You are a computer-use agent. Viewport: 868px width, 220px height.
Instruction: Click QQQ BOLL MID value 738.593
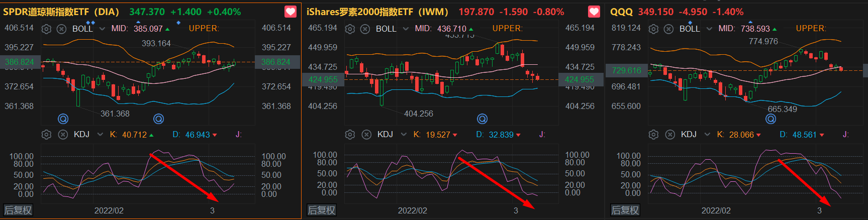tap(755, 29)
